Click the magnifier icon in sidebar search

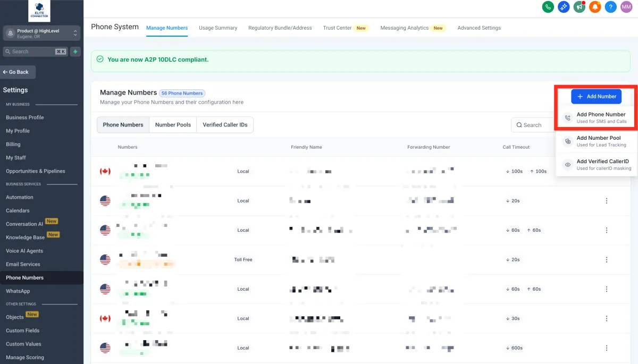[x=8, y=52]
